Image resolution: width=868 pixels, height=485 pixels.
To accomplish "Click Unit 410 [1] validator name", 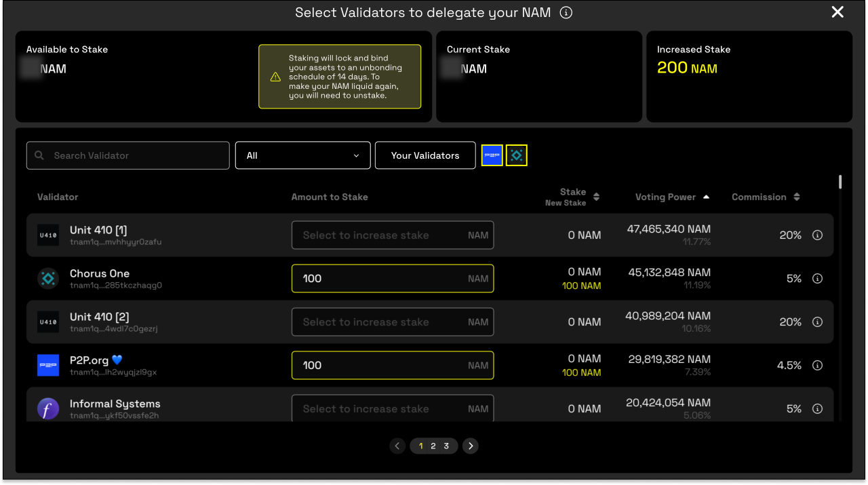I will [98, 230].
